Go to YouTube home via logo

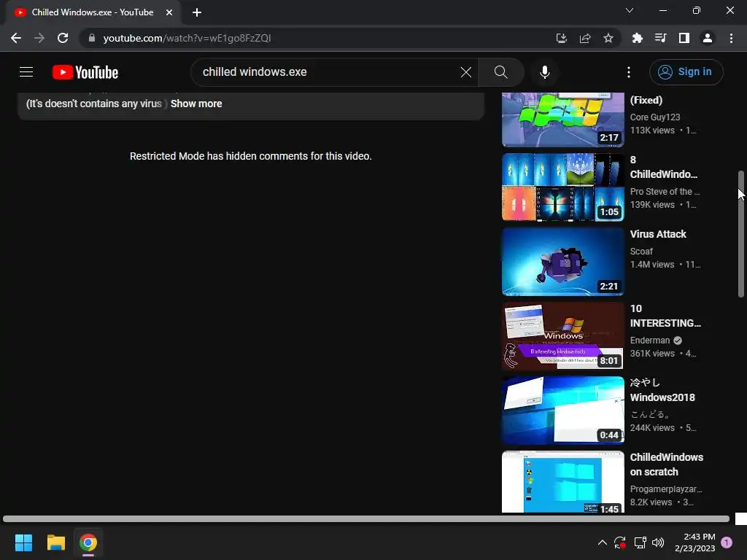(x=85, y=72)
